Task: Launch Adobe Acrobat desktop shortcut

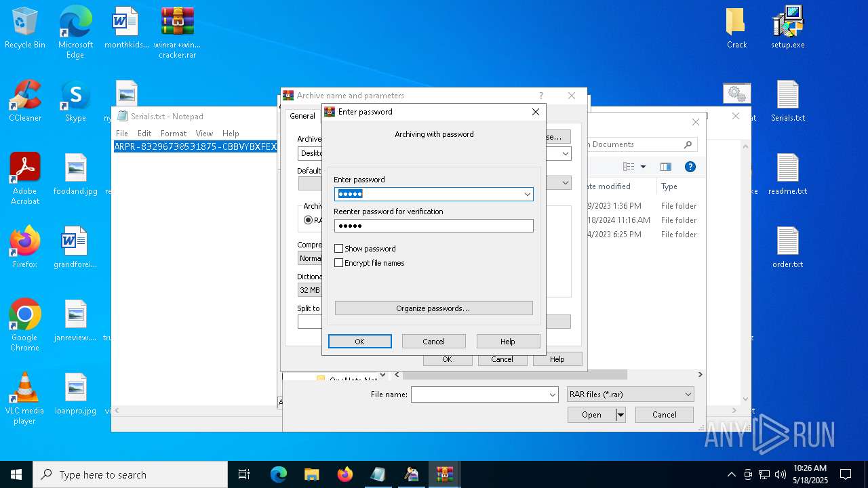Action: [25, 178]
